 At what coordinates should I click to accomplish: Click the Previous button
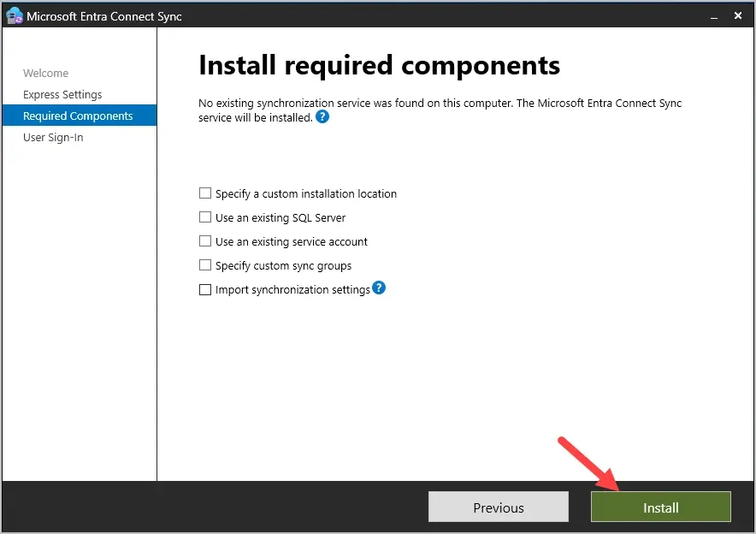(x=498, y=507)
